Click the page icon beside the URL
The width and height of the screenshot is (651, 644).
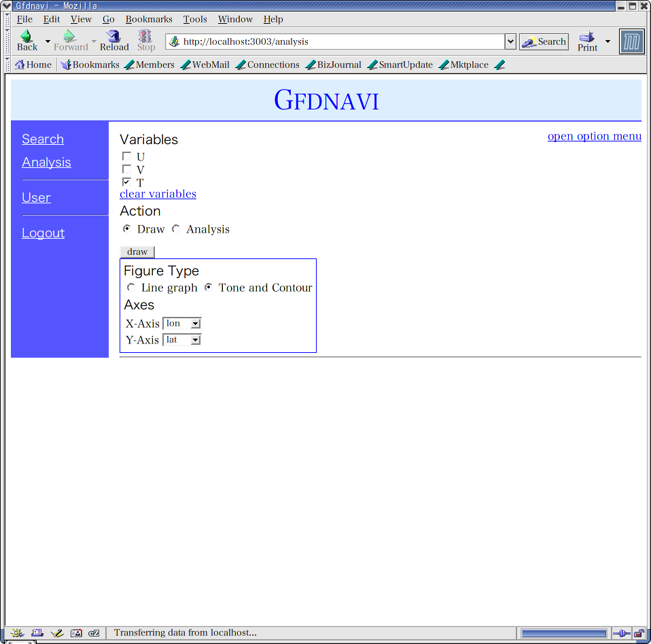tap(175, 41)
